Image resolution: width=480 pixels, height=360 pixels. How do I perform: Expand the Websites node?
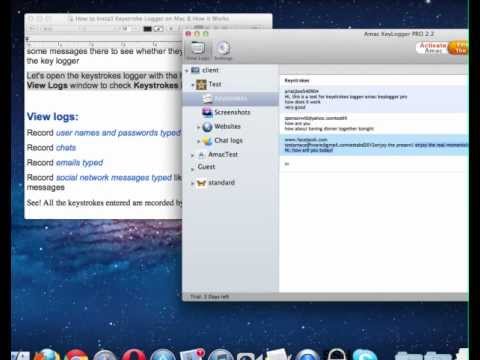tap(198, 127)
